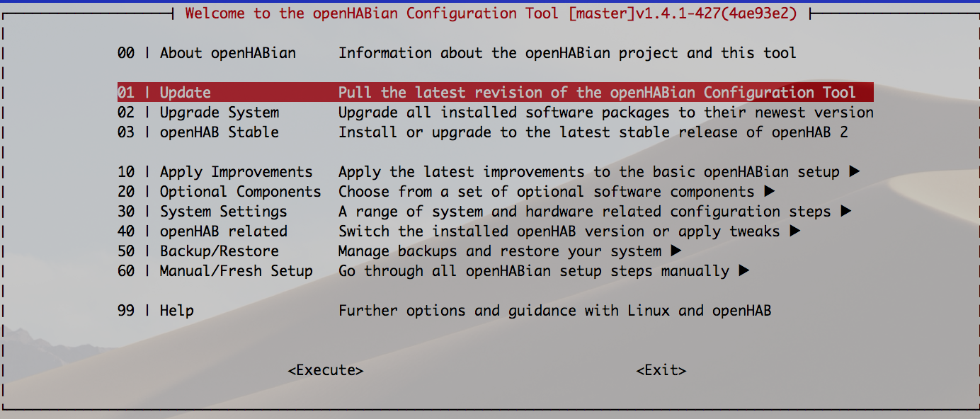Screen dimensions: 980x419
Task: Select the openHAB Stable entry
Action: [x=219, y=132]
